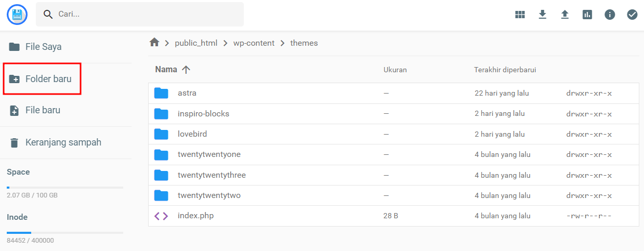
Task: Go to home folder breadcrumb icon
Action: pos(154,43)
